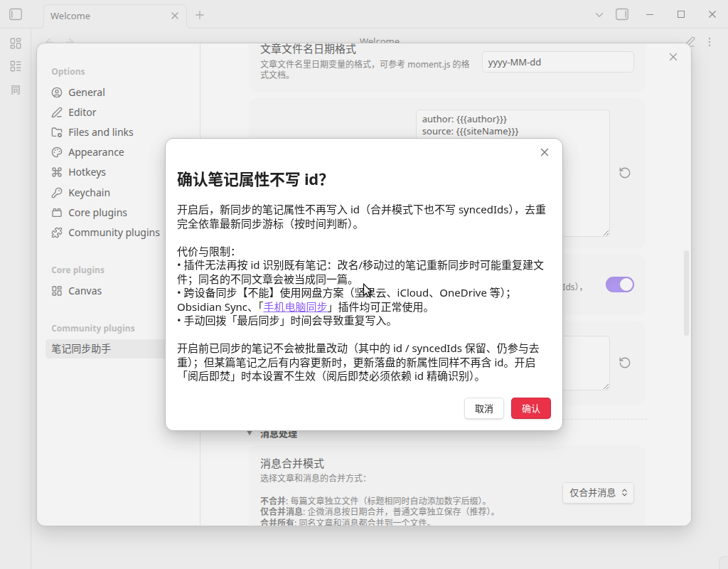Close the Welcome tab
This screenshot has height=569, width=728.
[x=175, y=16]
